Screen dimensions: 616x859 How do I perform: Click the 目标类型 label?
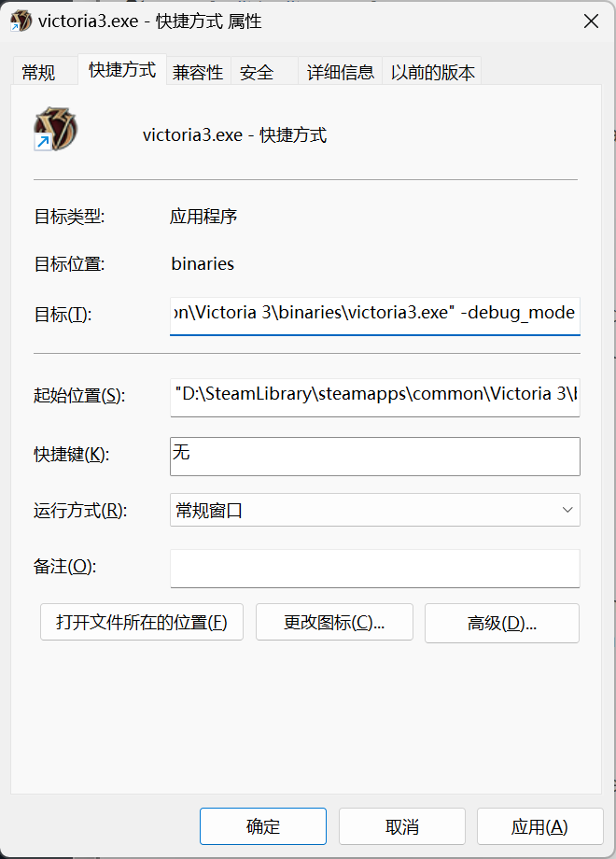point(69,217)
